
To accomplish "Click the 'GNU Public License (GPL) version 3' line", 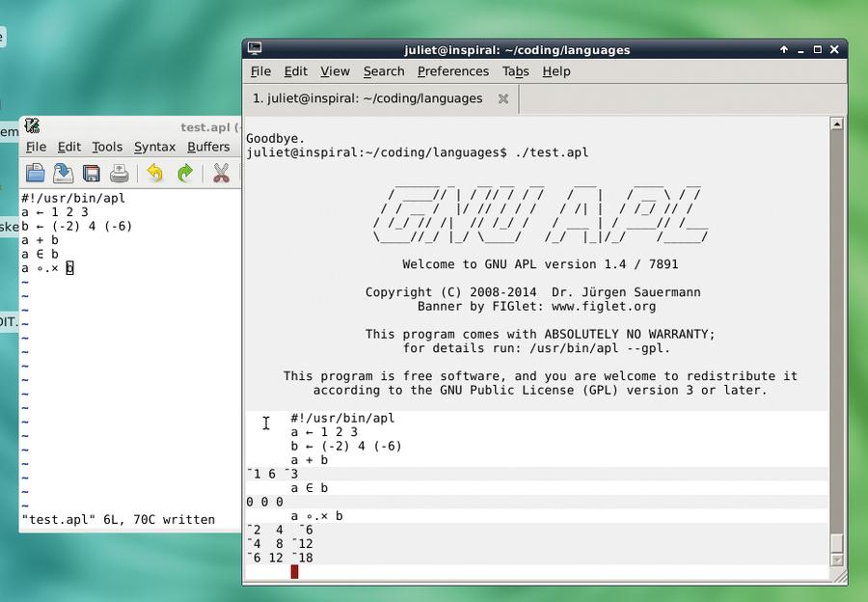I will coord(540,390).
